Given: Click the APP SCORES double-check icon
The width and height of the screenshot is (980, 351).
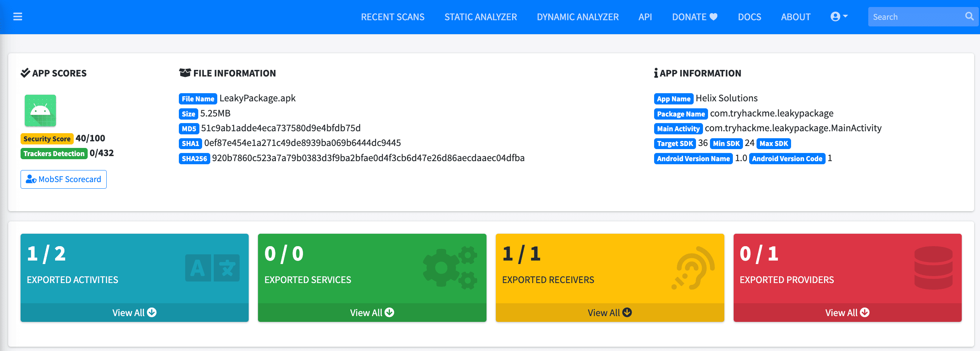Looking at the screenshot, I should (25, 73).
